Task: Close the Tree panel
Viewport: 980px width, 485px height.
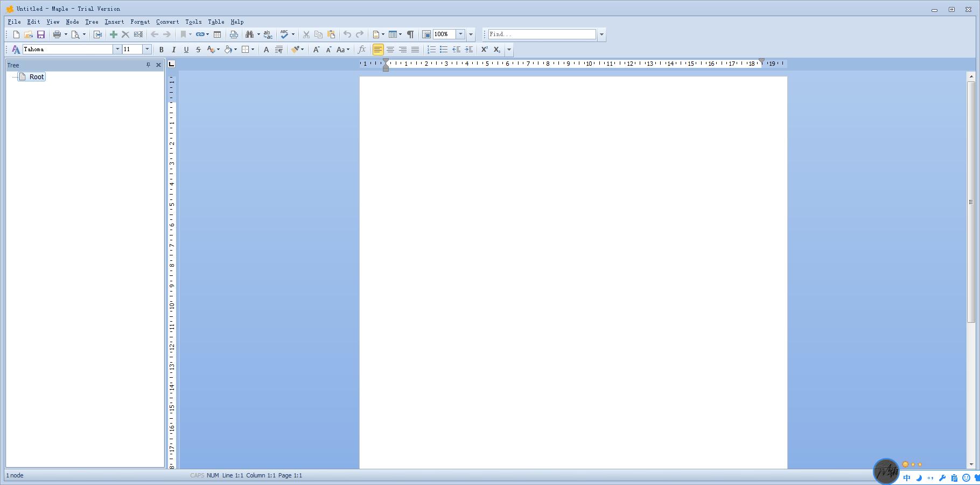Action: pos(158,65)
